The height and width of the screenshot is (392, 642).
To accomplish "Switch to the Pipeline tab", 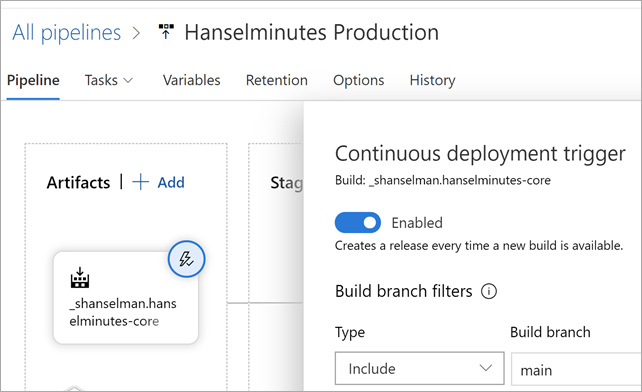I will coord(33,80).
